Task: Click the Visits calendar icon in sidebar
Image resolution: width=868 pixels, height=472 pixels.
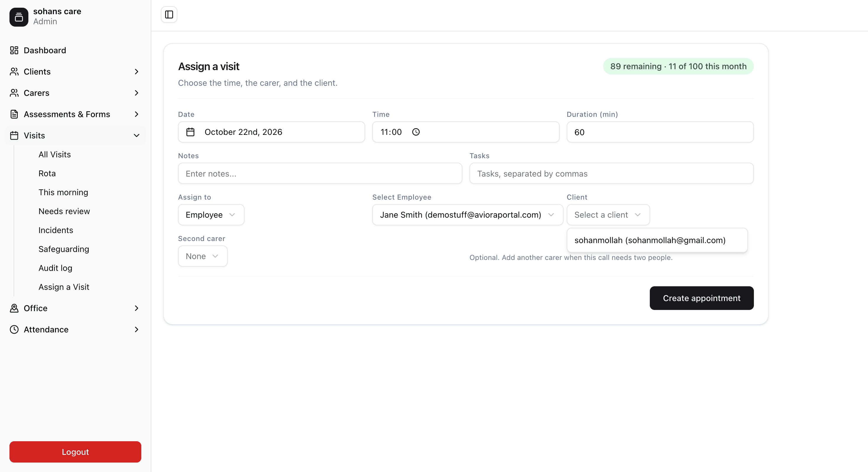Action: pos(14,135)
